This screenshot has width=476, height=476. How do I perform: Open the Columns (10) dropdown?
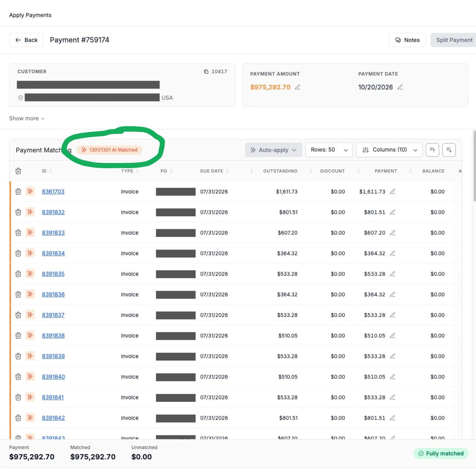(x=390, y=150)
